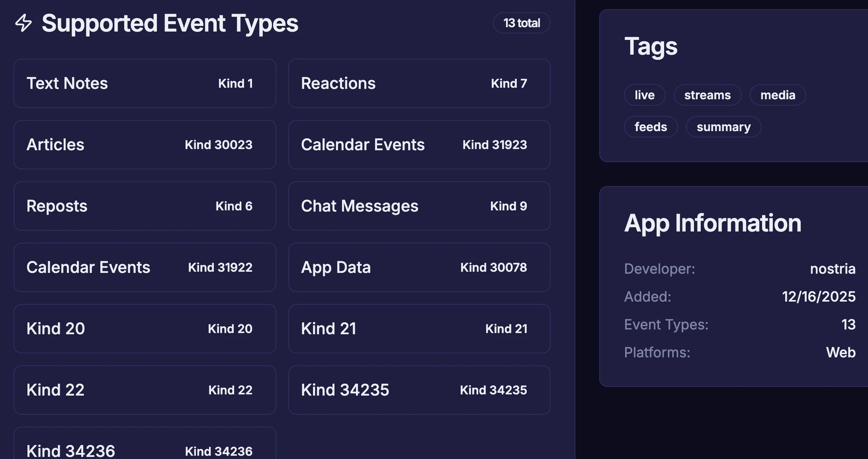Click the Kind 20 event card
Screen dimensions: 868x459
145,329
